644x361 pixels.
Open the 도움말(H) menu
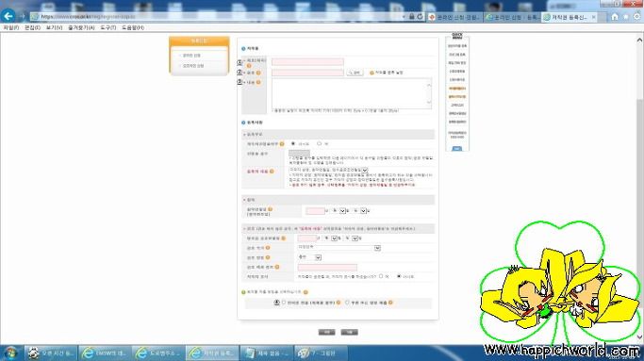pyautogui.click(x=133, y=27)
